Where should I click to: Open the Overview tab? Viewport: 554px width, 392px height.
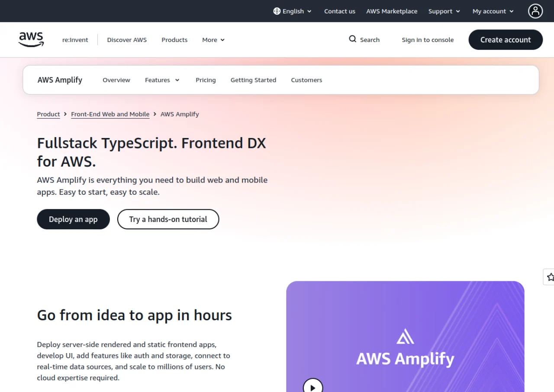point(116,80)
